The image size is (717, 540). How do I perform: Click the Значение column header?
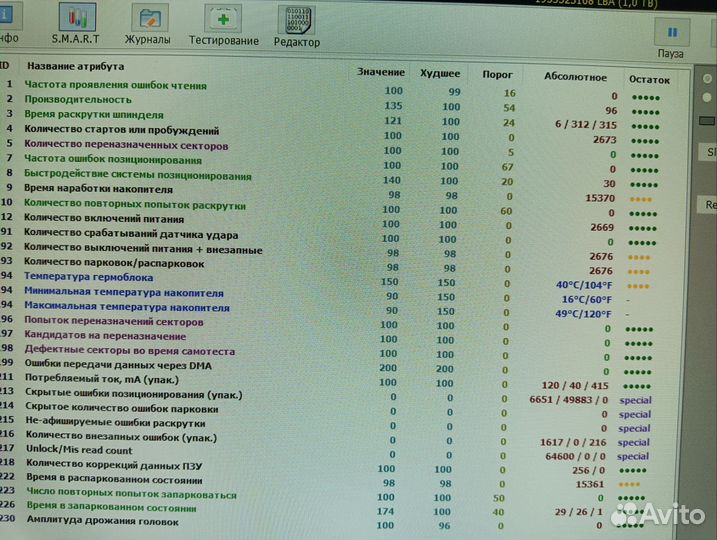[x=381, y=72]
